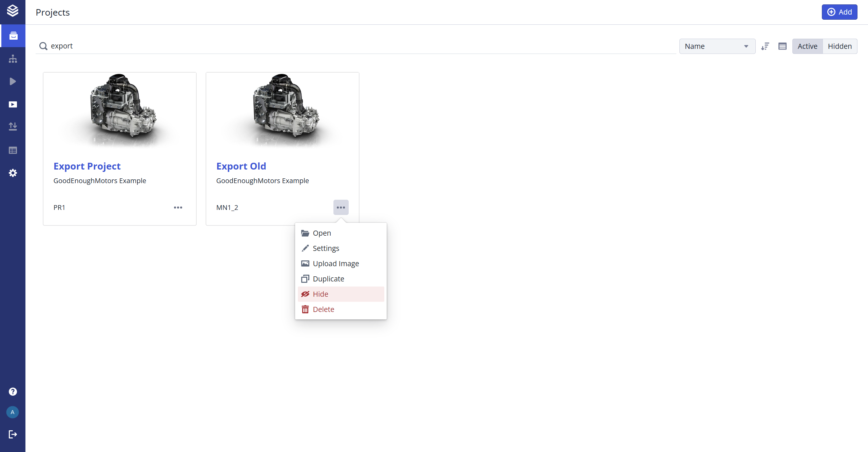This screenshot has width=868, height=452.
Task: Open the Export Project title link
Action: tap(87, 166)
